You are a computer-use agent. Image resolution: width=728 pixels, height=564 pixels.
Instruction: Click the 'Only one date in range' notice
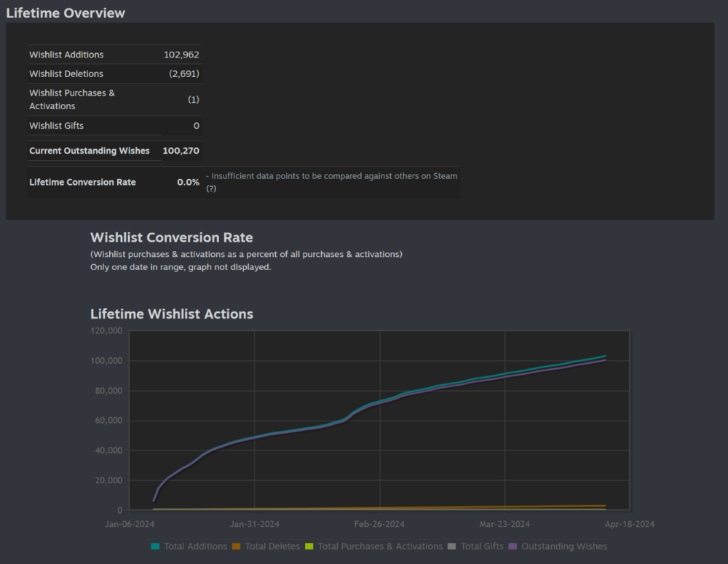pyautogui.click(x=181, y=267)
